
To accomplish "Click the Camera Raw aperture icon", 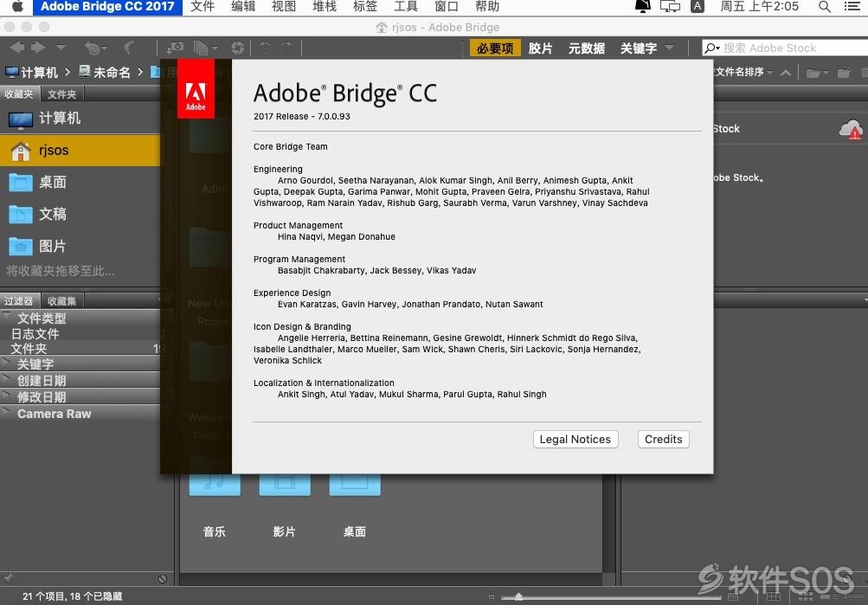I will coord(237,48).
